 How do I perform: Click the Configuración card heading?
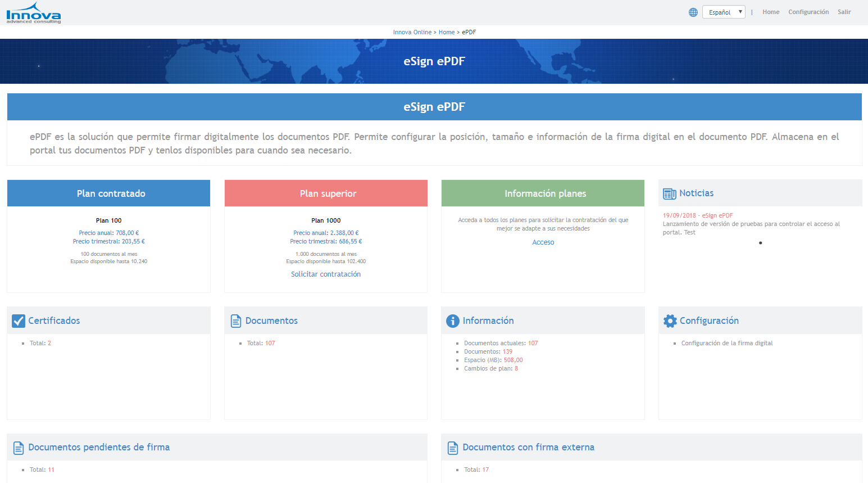click(x=709, y=321)
